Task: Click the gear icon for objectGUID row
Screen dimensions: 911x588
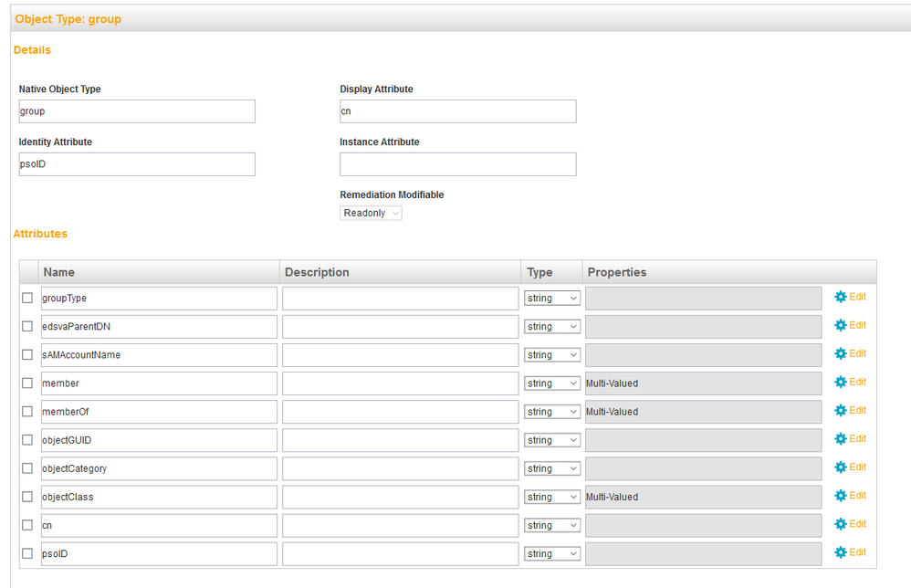Action: [841, 438]
